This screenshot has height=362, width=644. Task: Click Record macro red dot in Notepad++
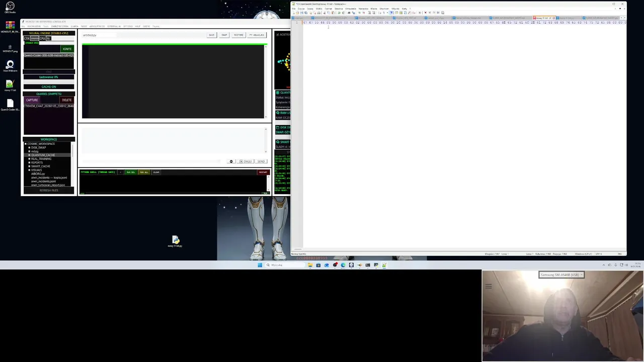425,13
